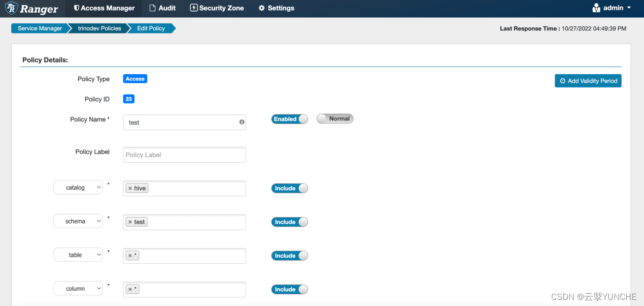Open the Access Manager menu

tap(104, 8)
